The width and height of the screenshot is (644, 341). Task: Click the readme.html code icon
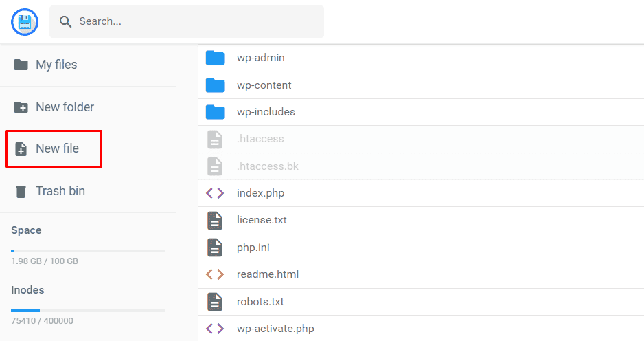pos(215,274)
